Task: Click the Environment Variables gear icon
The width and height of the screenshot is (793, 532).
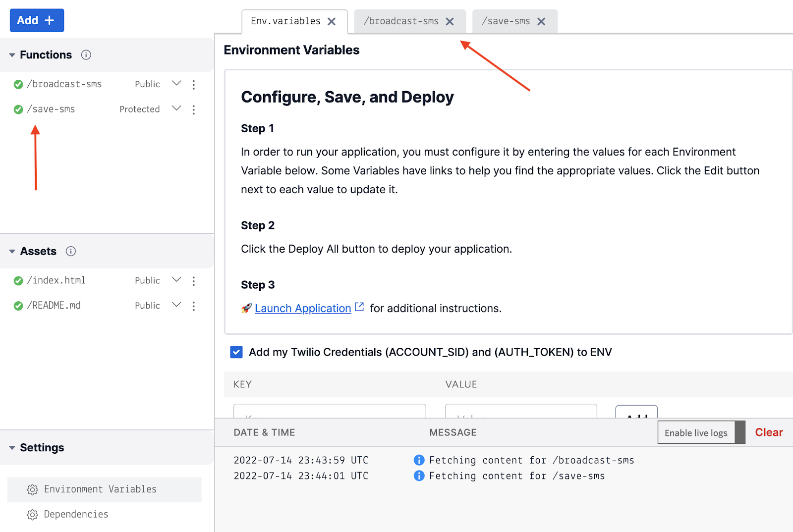Action: click(32, 490)
